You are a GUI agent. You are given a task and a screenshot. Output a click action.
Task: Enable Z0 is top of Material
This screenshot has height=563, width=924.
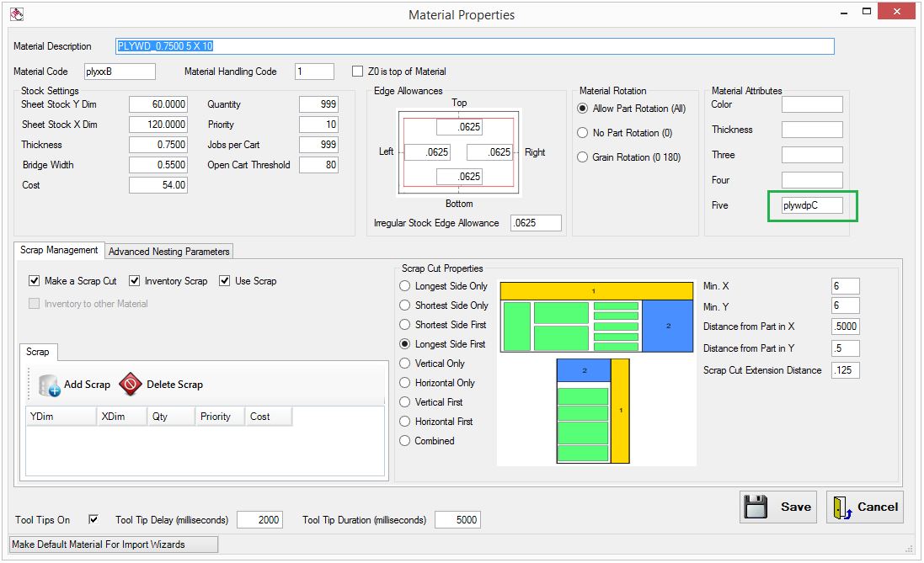358,72
